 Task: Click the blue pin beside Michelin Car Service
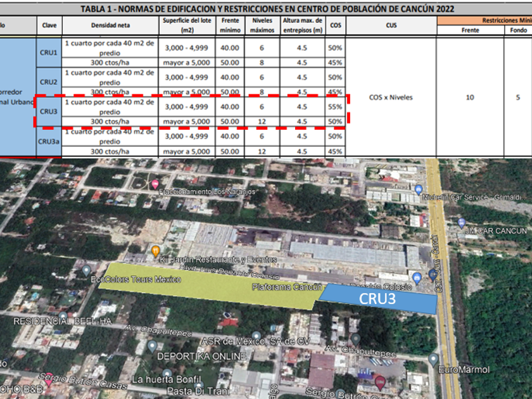[x=419, y=189]
